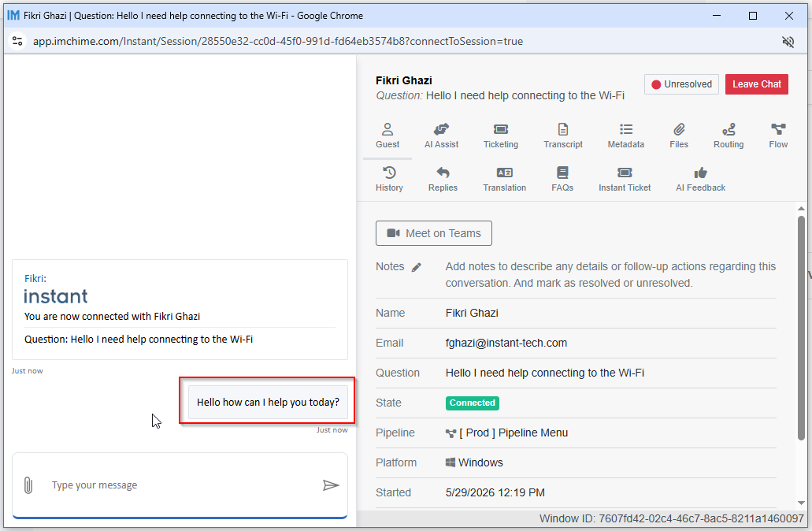Viewport: 812px width, 531px height.
Task: Click the details panel scrollbar thumb
Action: pyautogui.click(x=801, y=329)
